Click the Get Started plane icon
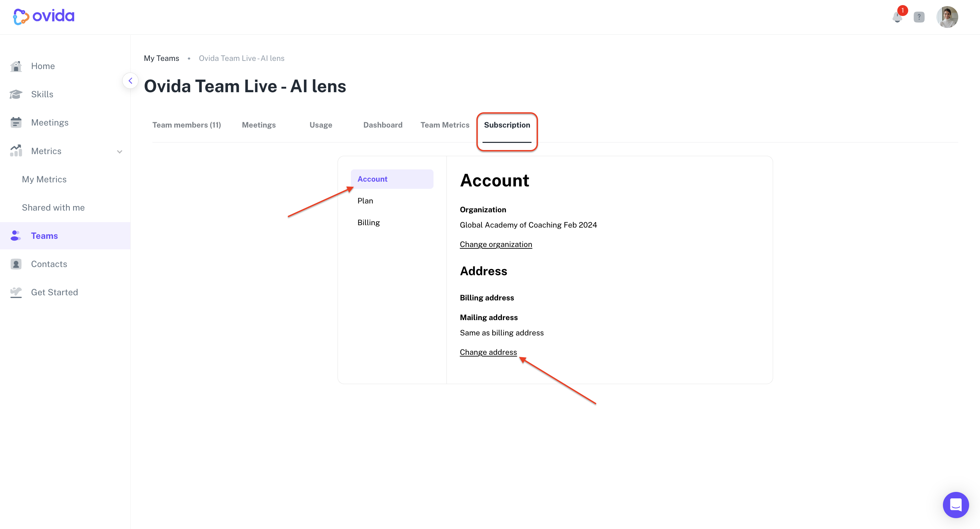The height and width of the screenshot is (529, 980). (16, 293)
